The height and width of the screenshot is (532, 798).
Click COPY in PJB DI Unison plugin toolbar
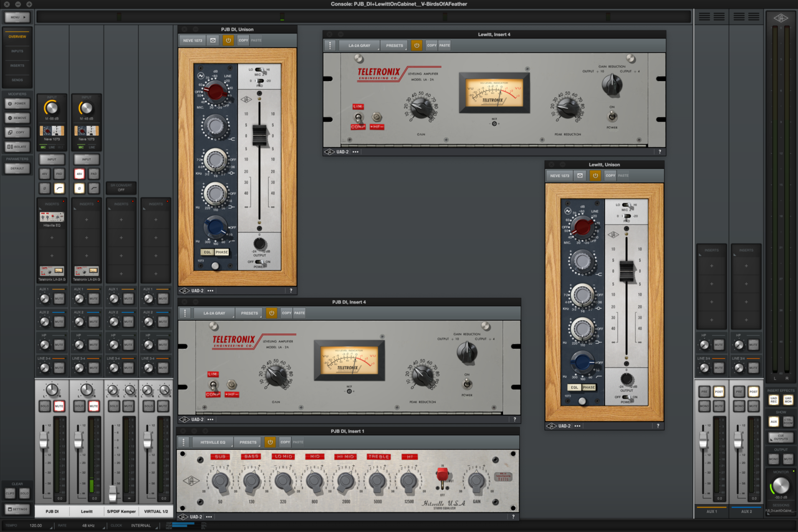(x=243, y=40)
